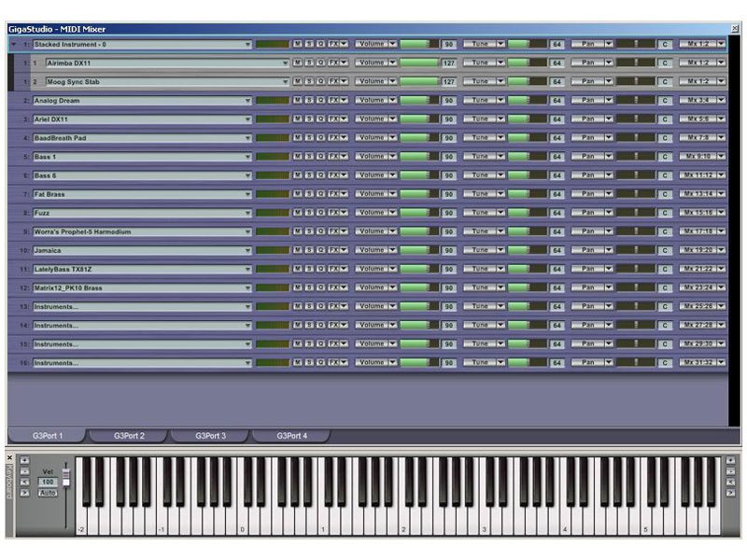
Task: Toggle solo on LatelyBass TX81Z channel
Action: 309,269
